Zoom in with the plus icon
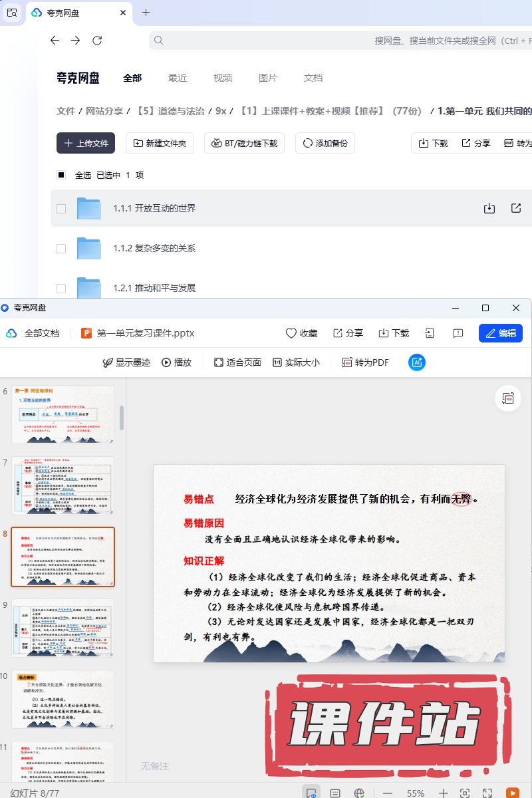532x798 pixels. [x=444, y=793]
